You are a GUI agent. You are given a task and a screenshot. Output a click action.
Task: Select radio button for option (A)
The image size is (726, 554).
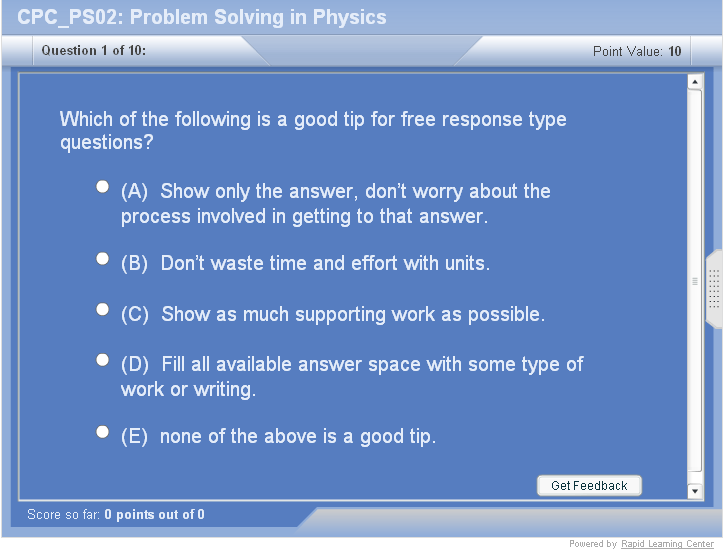tap(102, 187)
